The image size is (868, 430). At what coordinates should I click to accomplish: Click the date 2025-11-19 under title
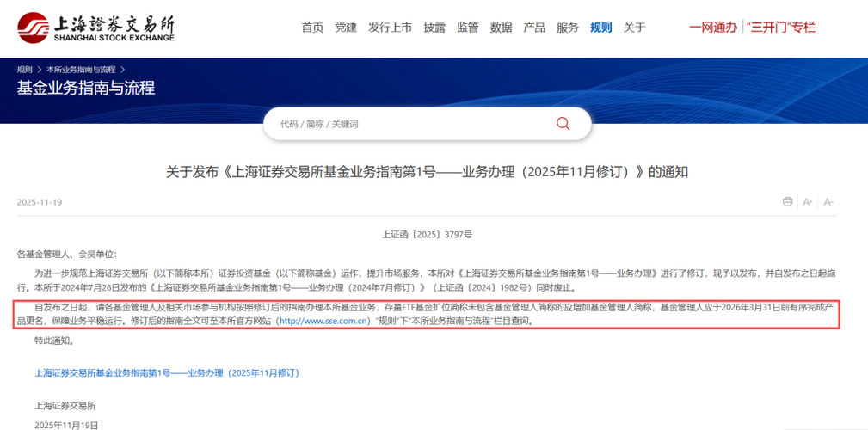40,202
